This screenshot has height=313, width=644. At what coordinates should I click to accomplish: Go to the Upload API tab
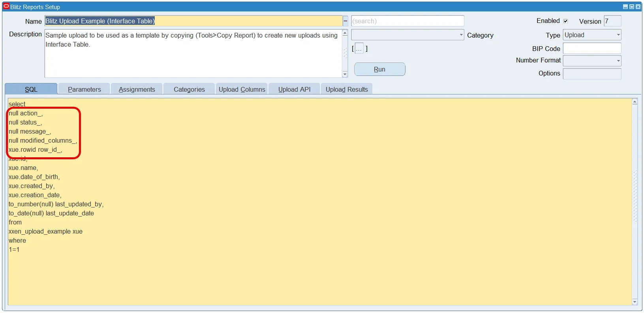pos(294,89)
